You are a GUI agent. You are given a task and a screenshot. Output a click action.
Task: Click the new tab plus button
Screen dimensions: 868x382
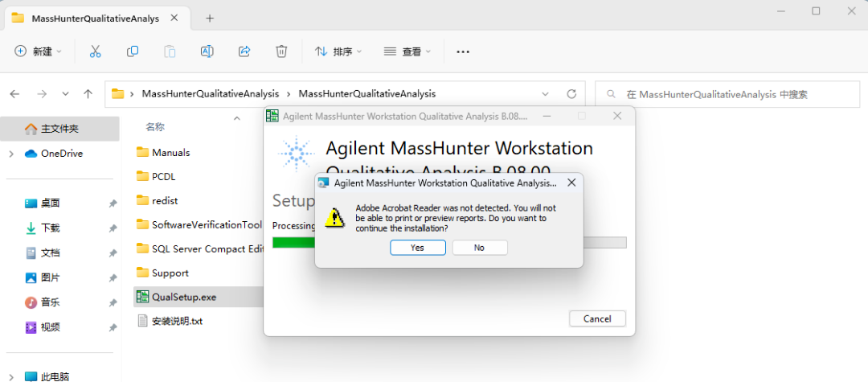pyautogui.click(x=209, y=18)
